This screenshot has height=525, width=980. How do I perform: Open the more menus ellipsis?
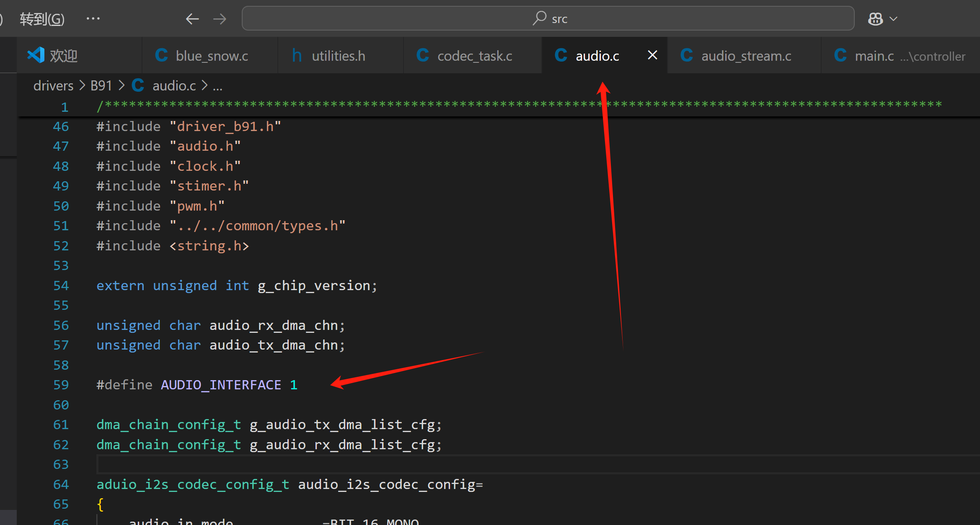(93, 18)
